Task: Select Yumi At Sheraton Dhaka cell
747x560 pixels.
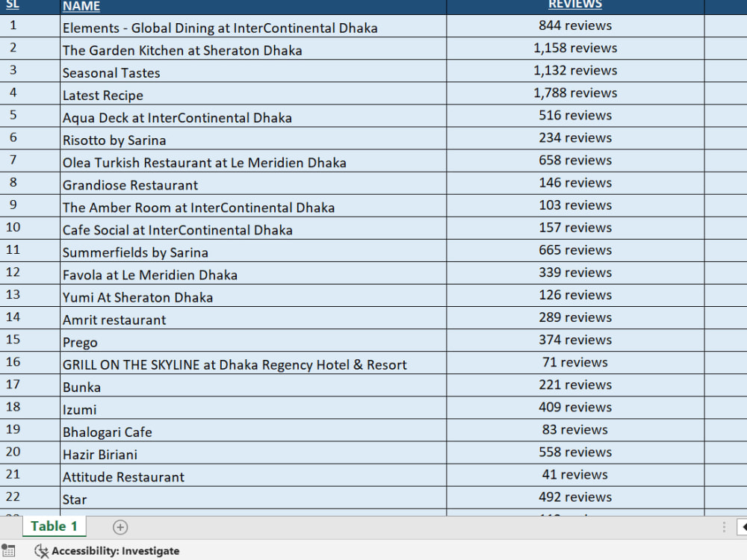Action: click(253, 295)
